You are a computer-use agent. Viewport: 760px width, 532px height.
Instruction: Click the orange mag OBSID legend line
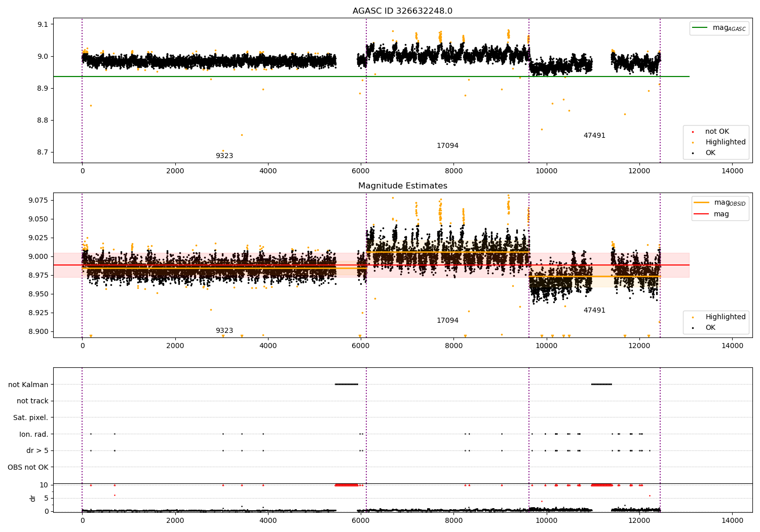[x=702, y=203]
